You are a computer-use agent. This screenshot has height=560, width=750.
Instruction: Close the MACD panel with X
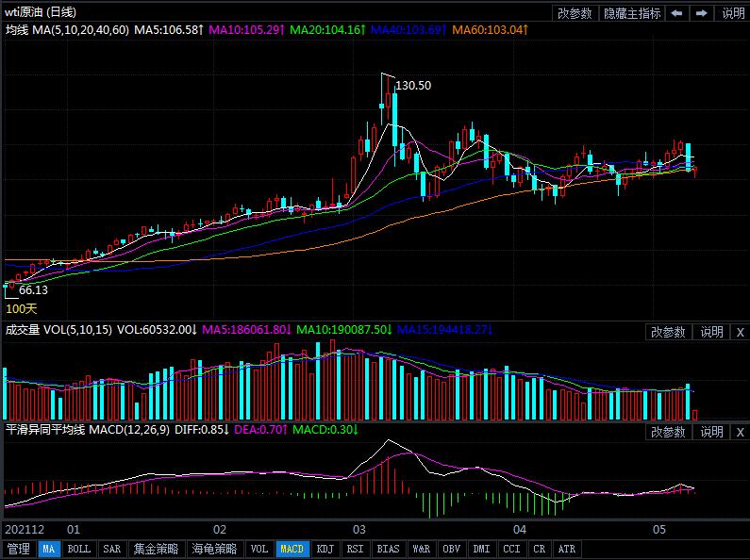[740, 432]
